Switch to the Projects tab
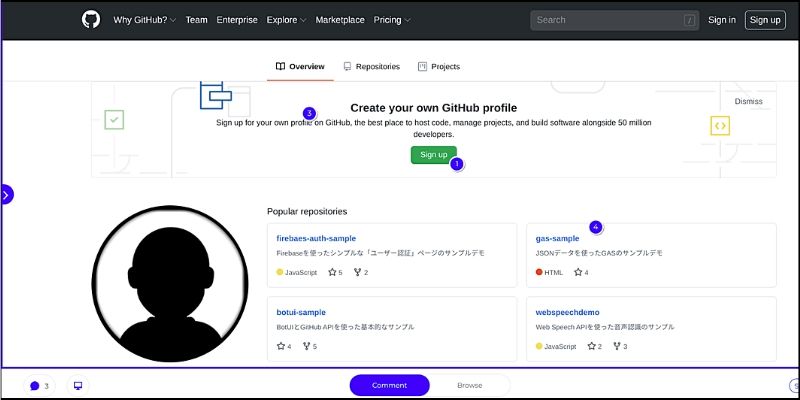This screenshot has width=800, height=400. tap(439, 66)
